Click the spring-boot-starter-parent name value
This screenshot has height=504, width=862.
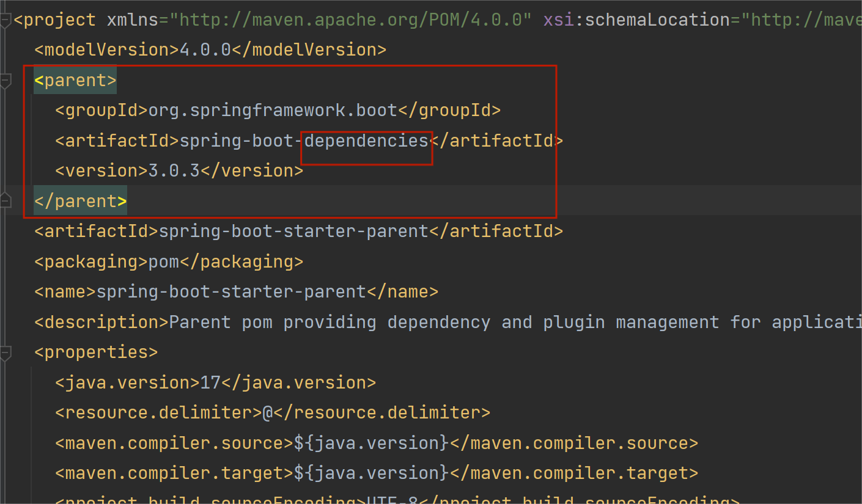[232, 291]
